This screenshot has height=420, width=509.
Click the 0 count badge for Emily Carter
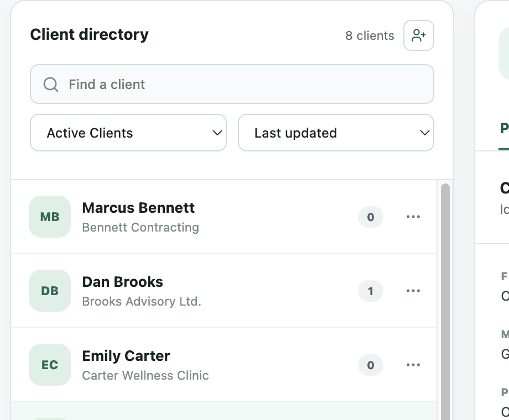(x=371, y=365)
